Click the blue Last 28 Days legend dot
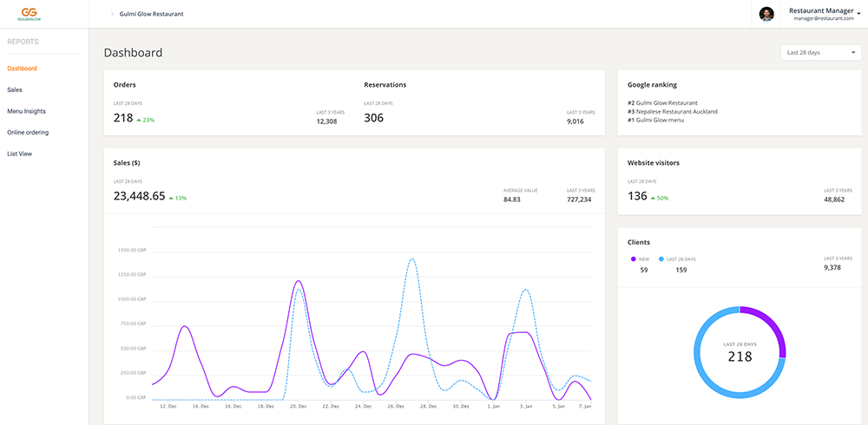Image resolution: width=868 pixels, height=425 pixels. [x=661, y=259]
